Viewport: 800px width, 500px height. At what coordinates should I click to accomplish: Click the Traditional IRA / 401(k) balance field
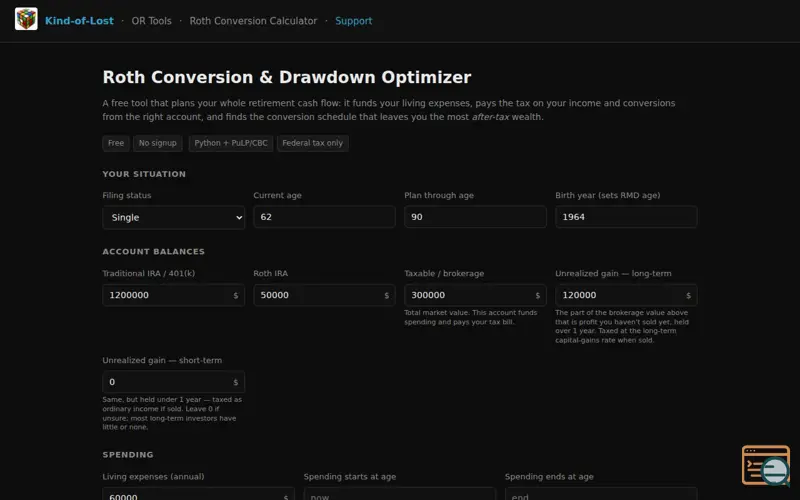(x=173, y=295)
